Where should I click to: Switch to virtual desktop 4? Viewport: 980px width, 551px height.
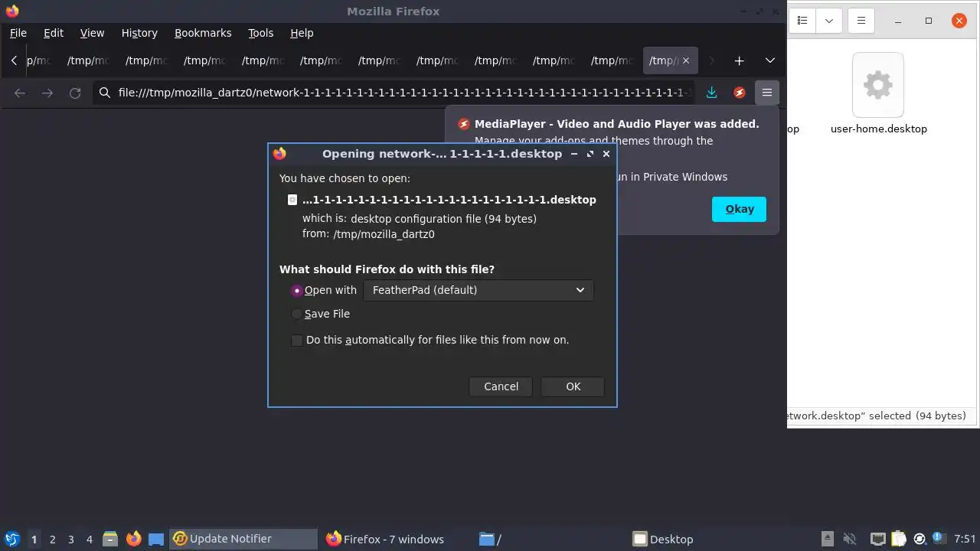pos(89,540)
